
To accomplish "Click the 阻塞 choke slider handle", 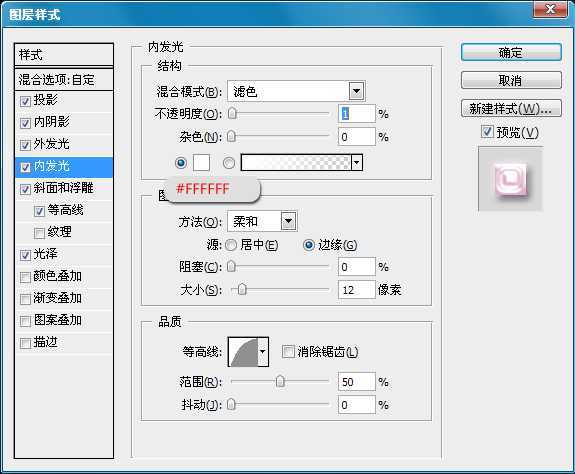I will pos(231,267).
